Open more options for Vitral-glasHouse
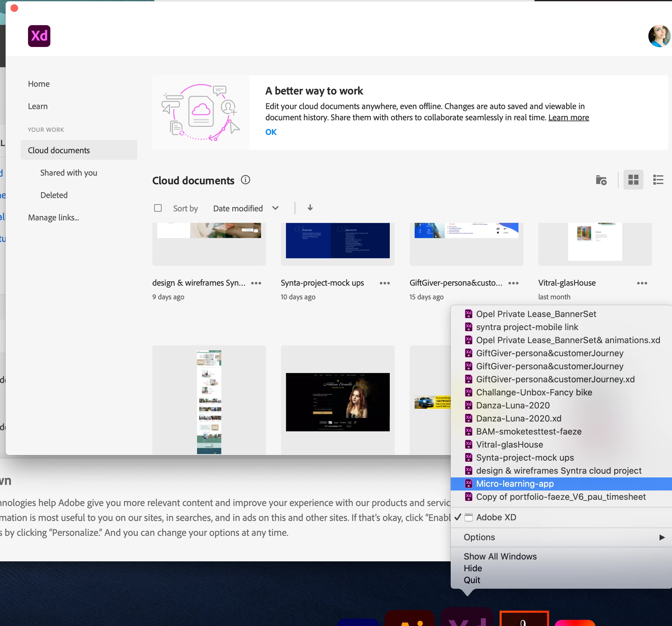 point(642,283)
